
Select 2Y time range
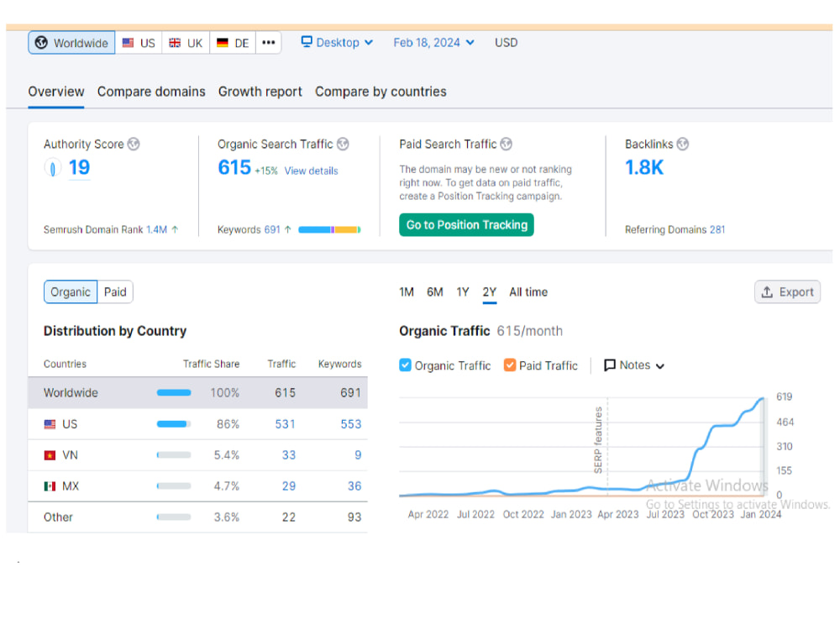pos(490,292)
